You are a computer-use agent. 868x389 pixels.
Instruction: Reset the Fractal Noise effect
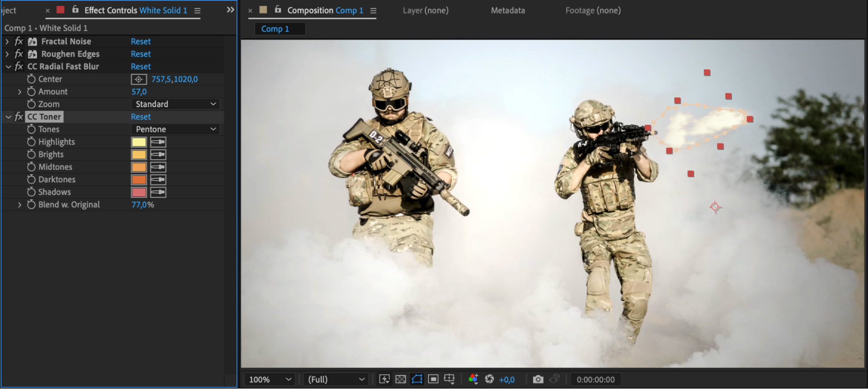pos(141,42)
